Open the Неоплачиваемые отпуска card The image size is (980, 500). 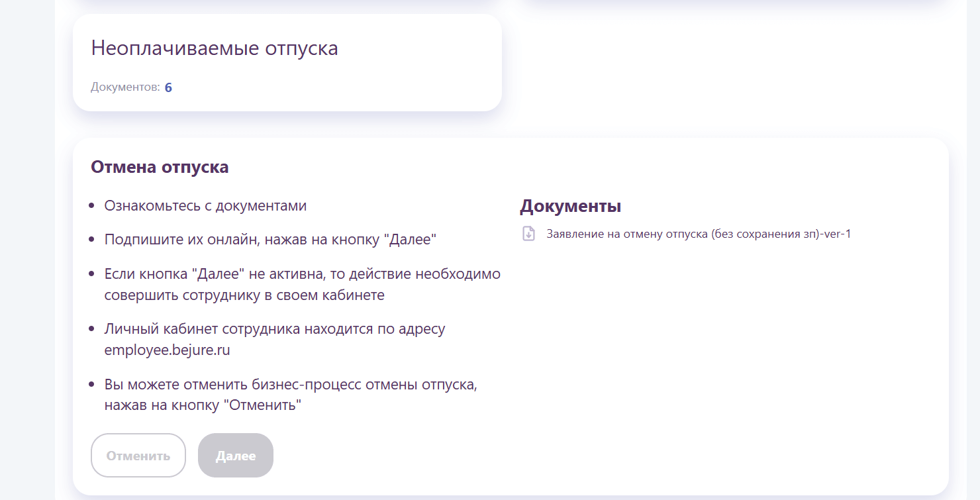pyautogui.click(x=287, y=62)
